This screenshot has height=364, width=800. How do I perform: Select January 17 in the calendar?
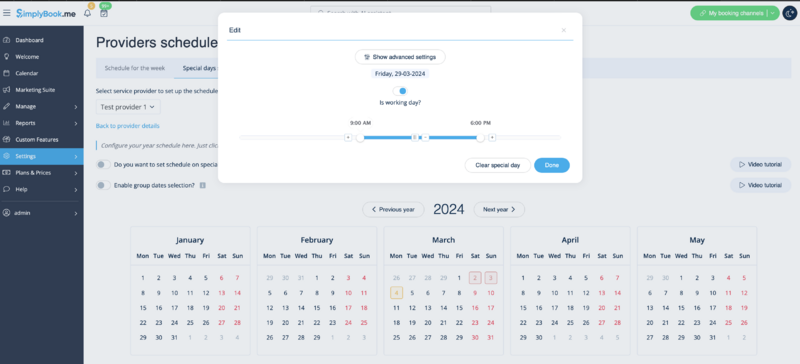point(174,308)
